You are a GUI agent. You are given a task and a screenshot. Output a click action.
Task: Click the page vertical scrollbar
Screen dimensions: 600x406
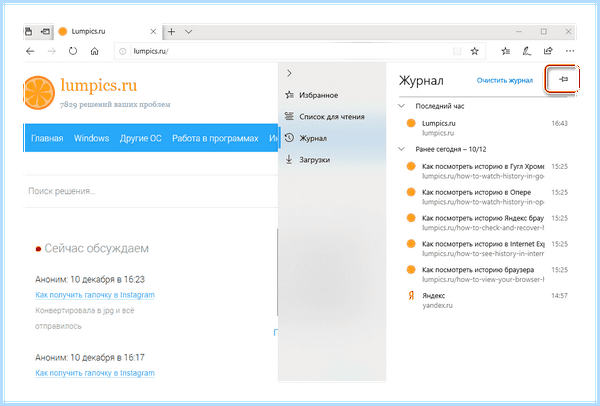(277, 272)
